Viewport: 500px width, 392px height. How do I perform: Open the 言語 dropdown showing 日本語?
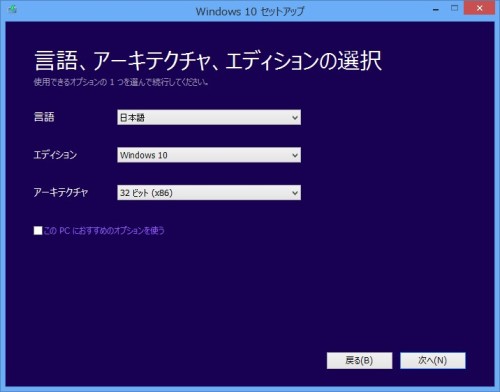click(x=209, y=117)
